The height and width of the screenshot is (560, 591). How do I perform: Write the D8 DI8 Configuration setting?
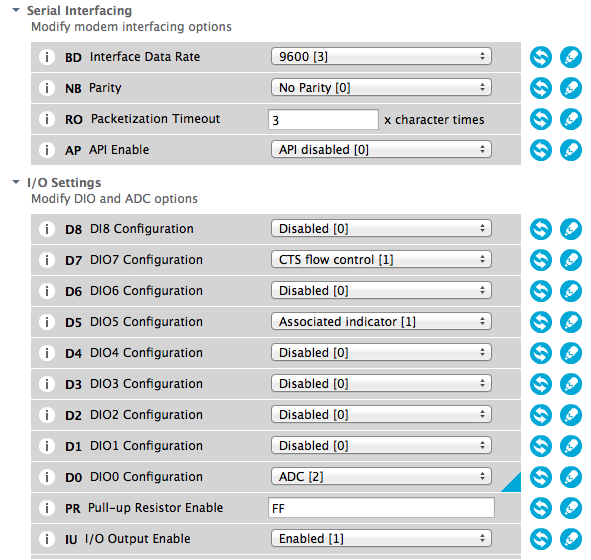pyautogui.click(x=571, y=229)
